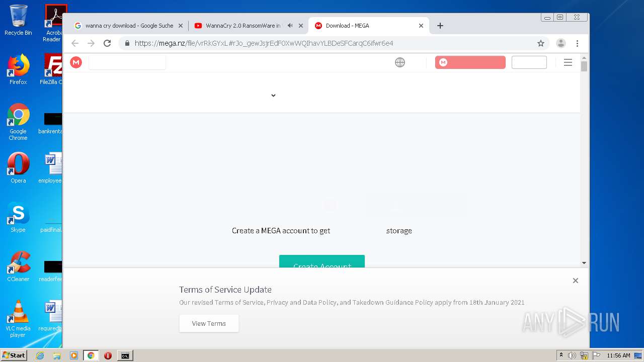The image size is (644, 362).
Task: Show hidden tray icons arrow
Action: [x=561, y=355]
